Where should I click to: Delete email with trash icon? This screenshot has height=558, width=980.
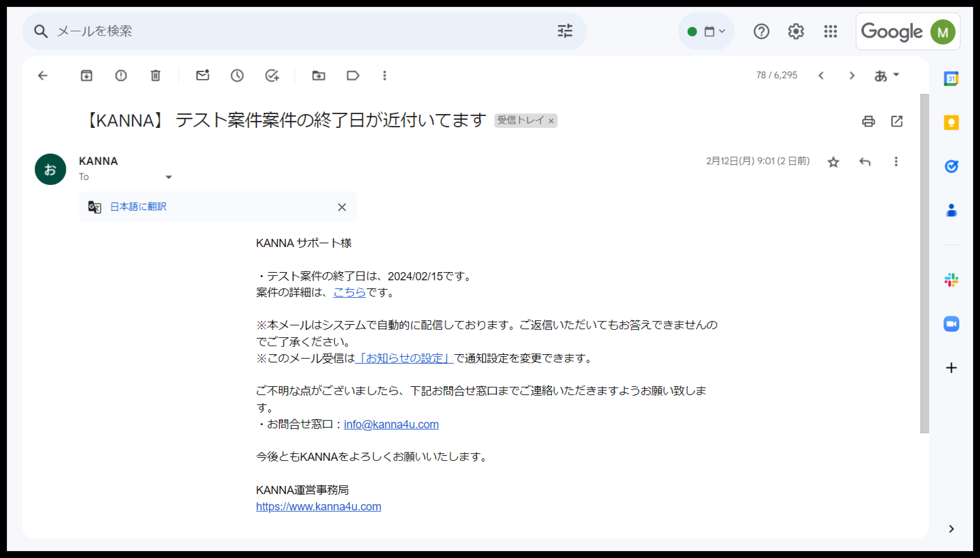(x=155, y=76)
